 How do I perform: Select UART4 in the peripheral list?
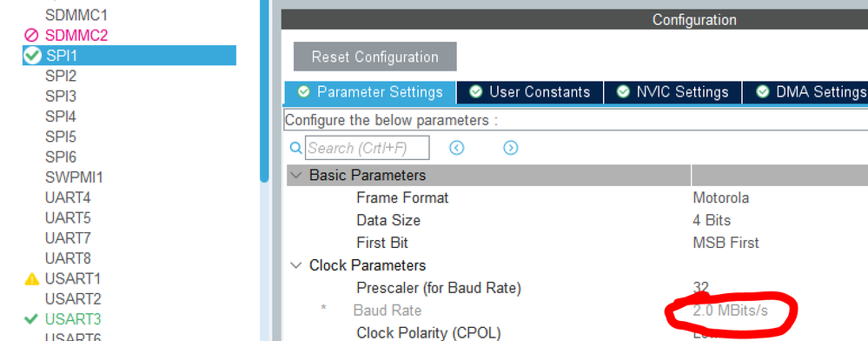[x=68, y=197]
